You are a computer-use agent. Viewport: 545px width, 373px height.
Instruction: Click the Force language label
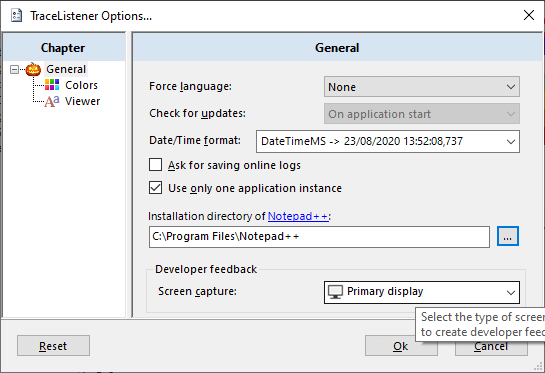(190, 86)
